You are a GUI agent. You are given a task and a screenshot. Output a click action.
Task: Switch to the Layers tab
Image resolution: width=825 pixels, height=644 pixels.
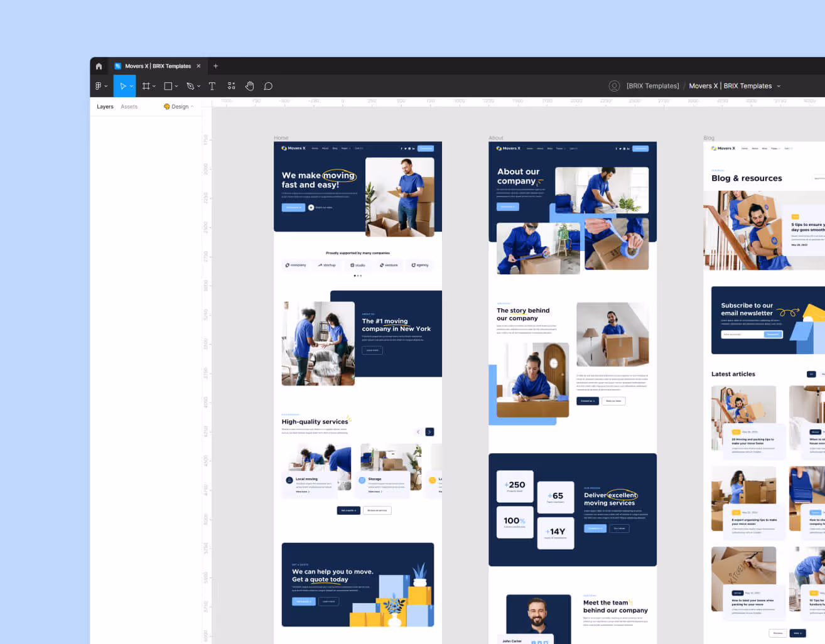click(105, 107)
